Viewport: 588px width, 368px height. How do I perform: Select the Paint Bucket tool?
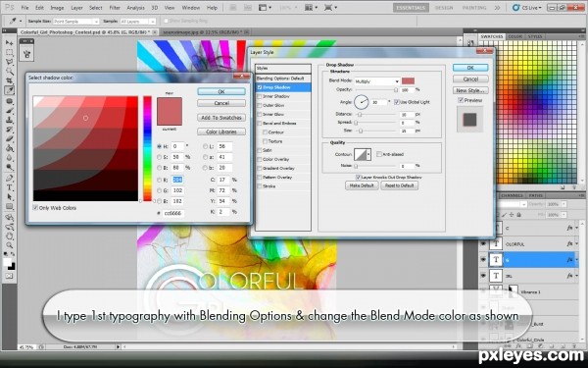point(9,148)
